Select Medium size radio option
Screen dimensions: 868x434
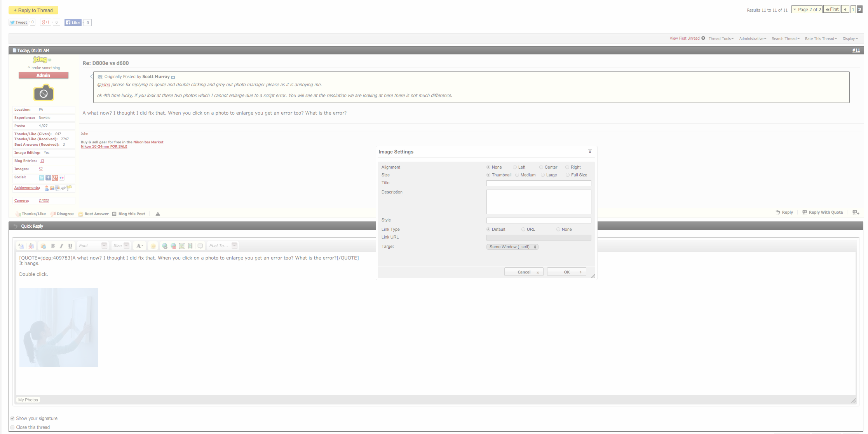click(x=517, y=175)
